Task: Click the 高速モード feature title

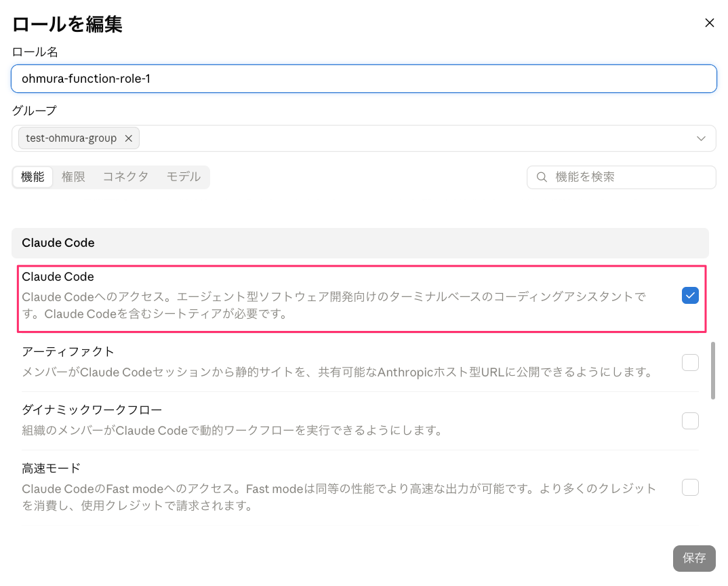Action: pyautogui.click(x=51, y=469)
